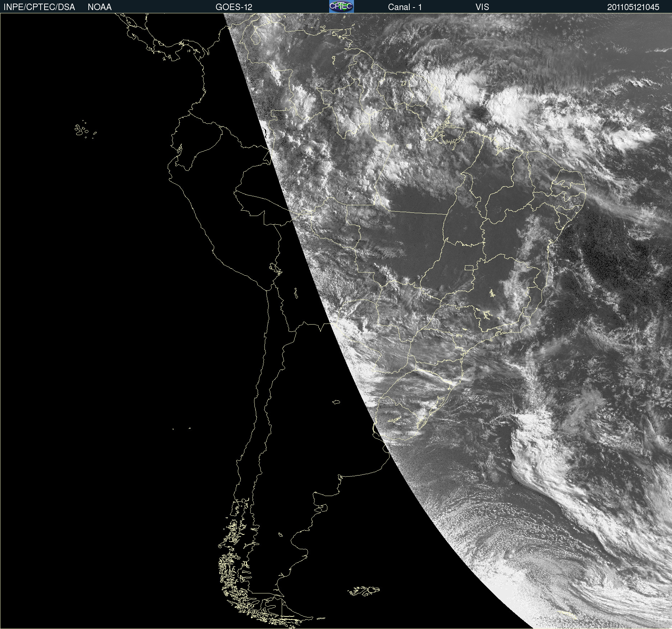This screenshot has width=672, height=629.
Task: Click the Canal - 1 channel label
Action: pos(405,7)
